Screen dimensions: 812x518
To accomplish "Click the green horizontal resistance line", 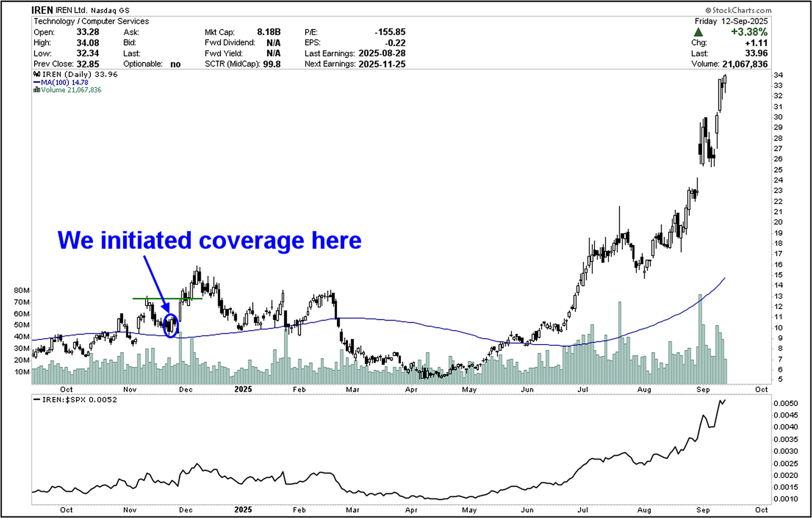I will (167, 299).
